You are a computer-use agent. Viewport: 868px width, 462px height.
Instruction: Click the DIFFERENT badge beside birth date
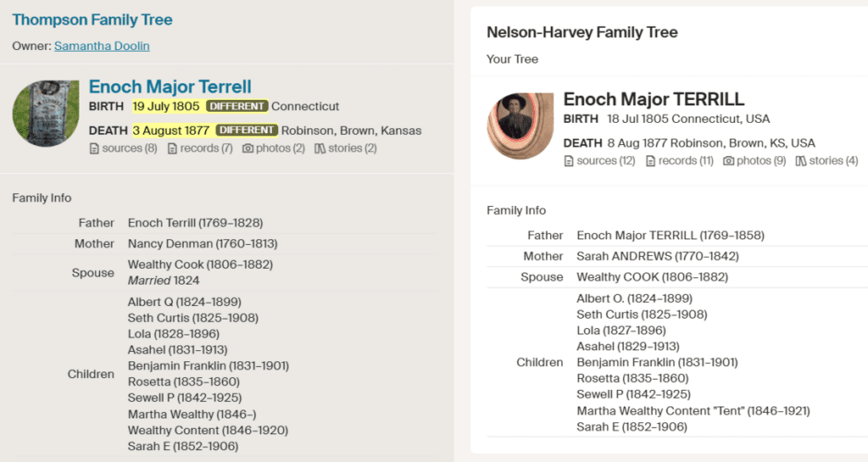click(236, 107)
